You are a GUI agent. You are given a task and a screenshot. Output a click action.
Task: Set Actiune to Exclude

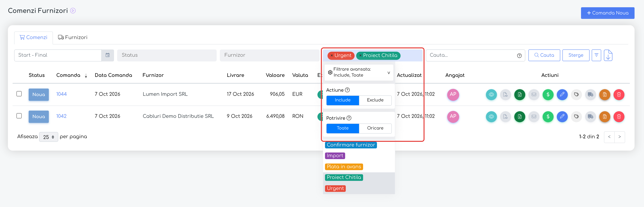[x=375, y=100]
